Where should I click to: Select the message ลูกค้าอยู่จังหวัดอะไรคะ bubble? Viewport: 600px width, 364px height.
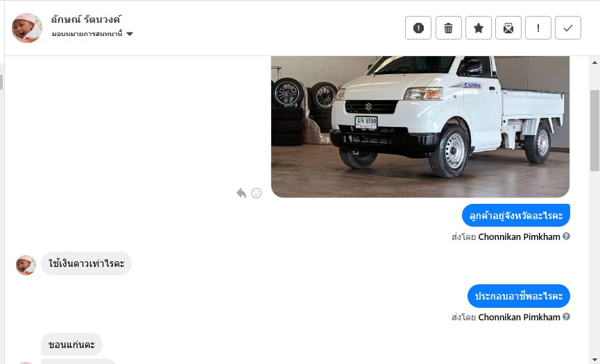point(516,215)
